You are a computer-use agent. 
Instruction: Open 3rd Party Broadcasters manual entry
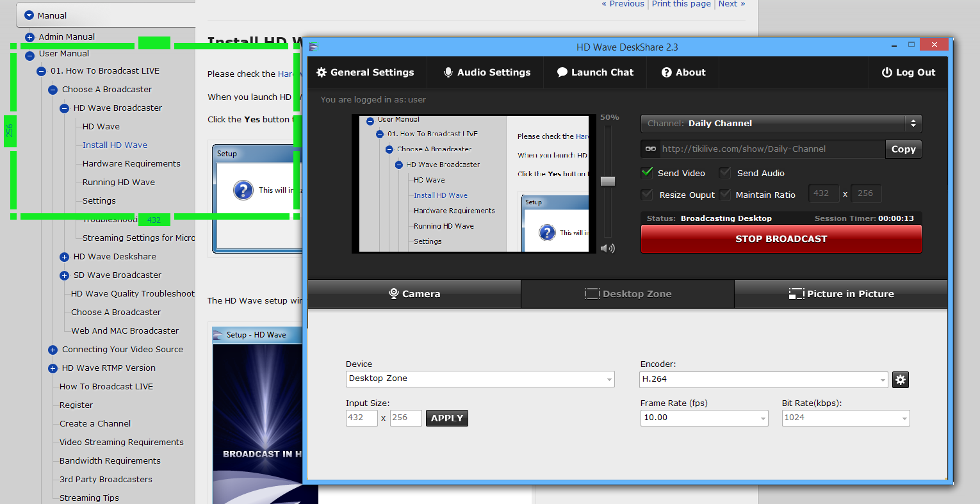[x=106, y=480]
